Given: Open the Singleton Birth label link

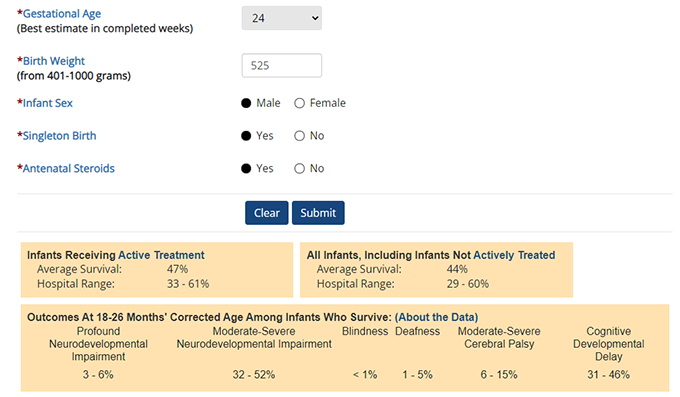Looking at the screenshot, I should tap(59, 136).
